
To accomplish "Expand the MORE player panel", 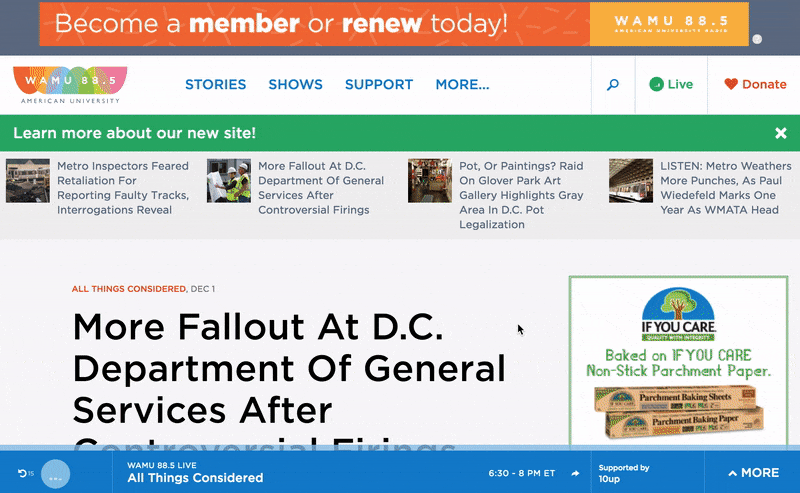I will pos(753,473).
